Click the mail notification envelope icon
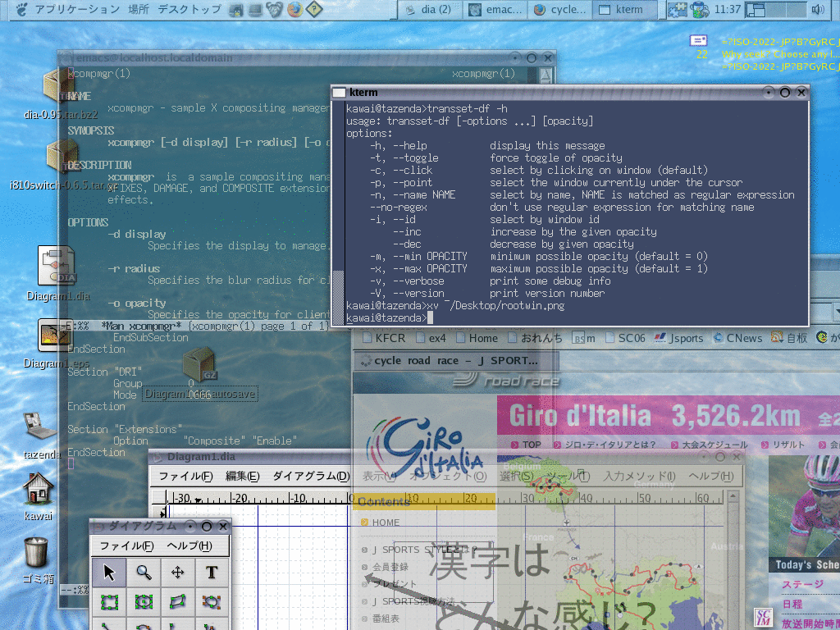This screenshot has width=840, height=630. click(698, 40)
